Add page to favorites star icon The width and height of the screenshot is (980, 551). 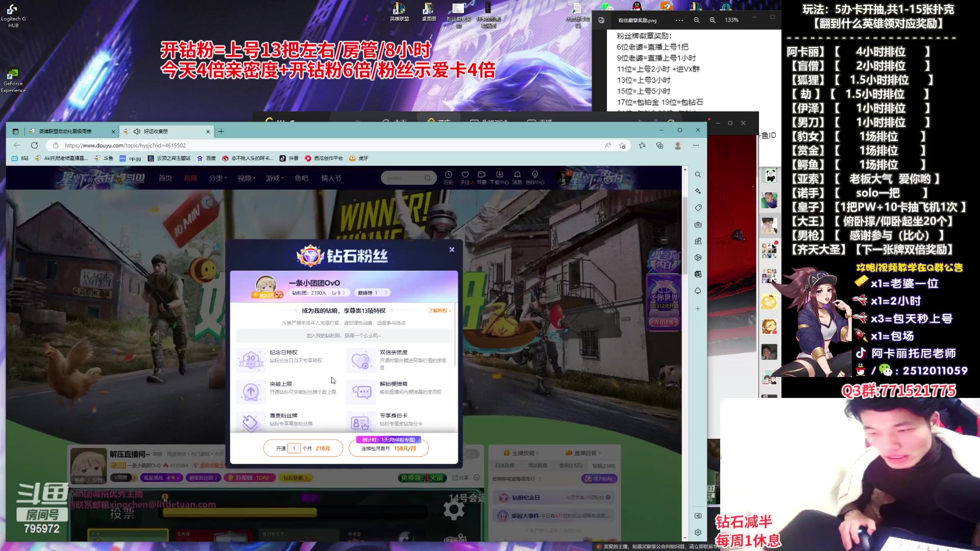[622, 145]
